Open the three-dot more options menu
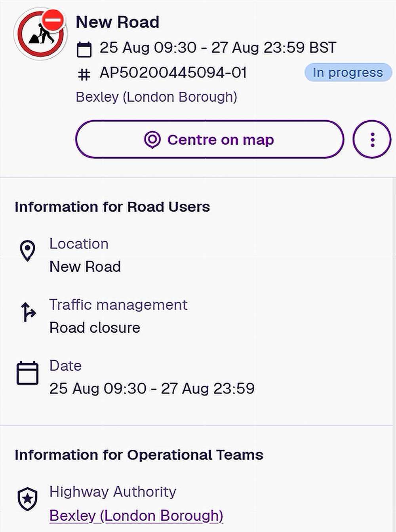Image resolution: width=396 pixels, height=532 pixels. click(372, 140)
